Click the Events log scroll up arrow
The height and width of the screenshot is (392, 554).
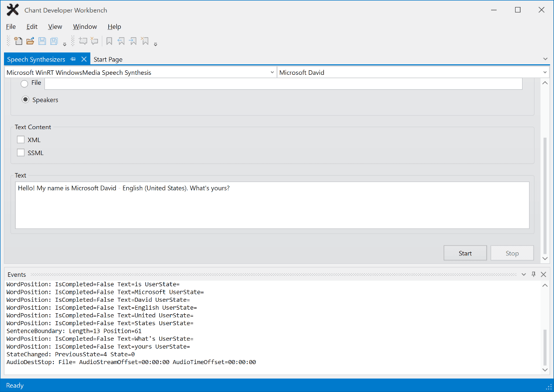click(x=545, y=285)
